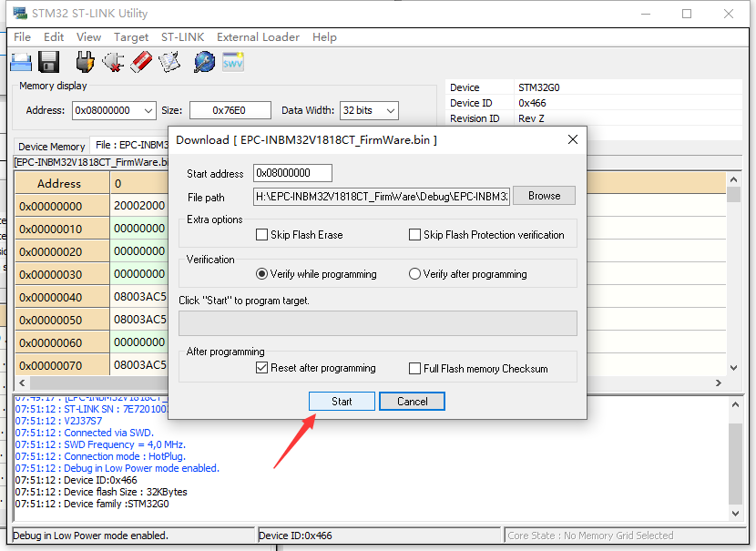Open the ST-LINK menu
Viewport: 756px width, 551px height.
[x=182, y=37]
